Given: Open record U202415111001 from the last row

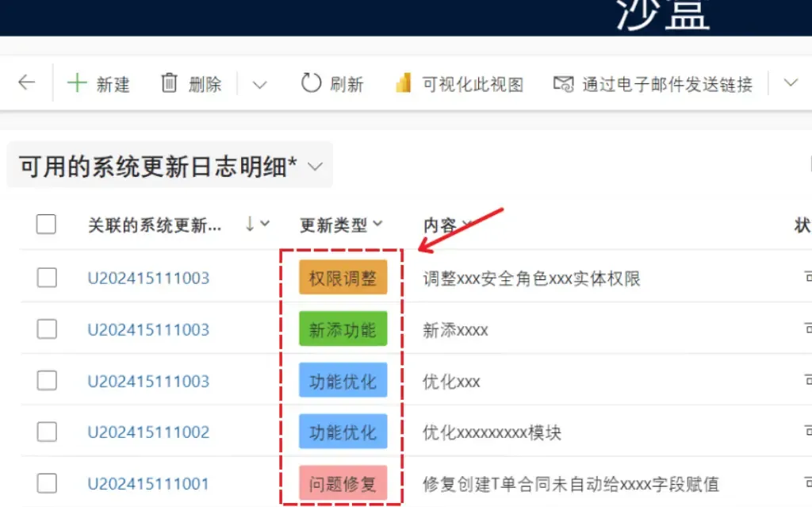Looking at the screenshot, I should (x=148, y=484).
